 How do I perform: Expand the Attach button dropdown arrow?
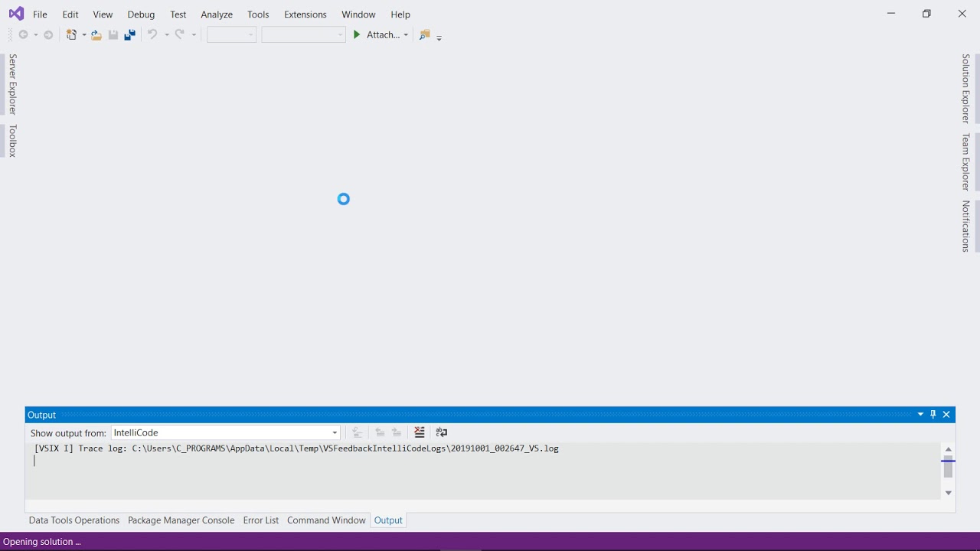click(x=406, y=35)
